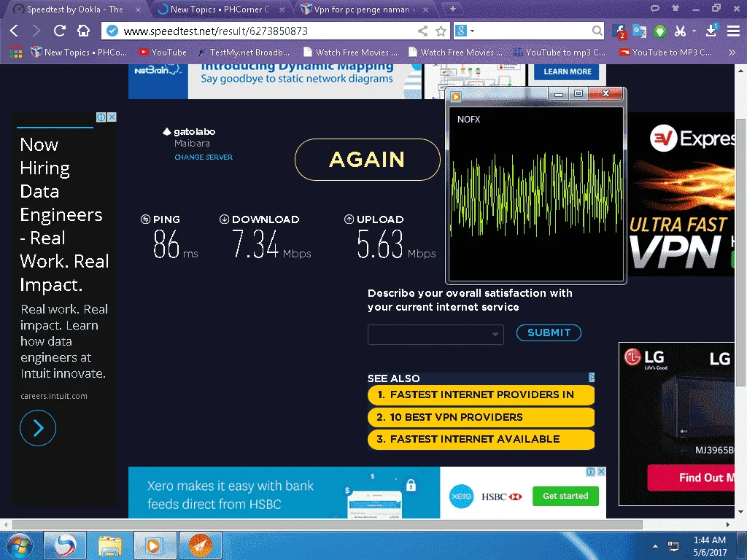Open the Google search engine selector dropdown
747x560 pixels.
(x=465, y=31)
